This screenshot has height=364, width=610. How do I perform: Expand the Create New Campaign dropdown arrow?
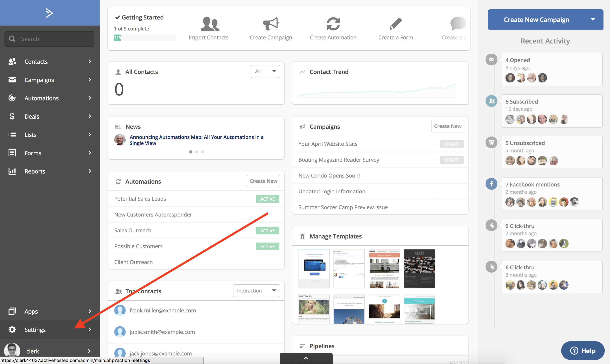(x=593, y=20)
